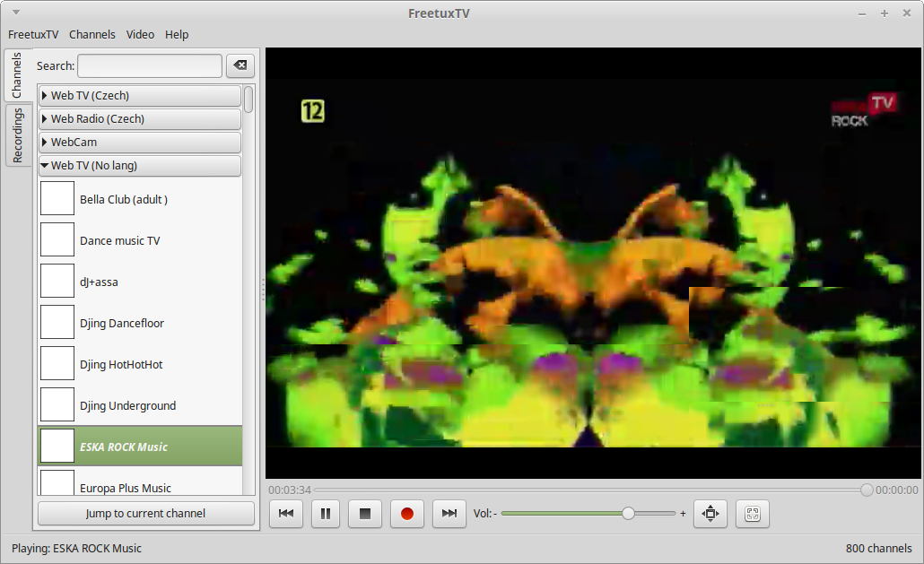Viewport: 924px width, 564px height.
Task: Select dJ+assa channel
Action: tap(140, 282)
